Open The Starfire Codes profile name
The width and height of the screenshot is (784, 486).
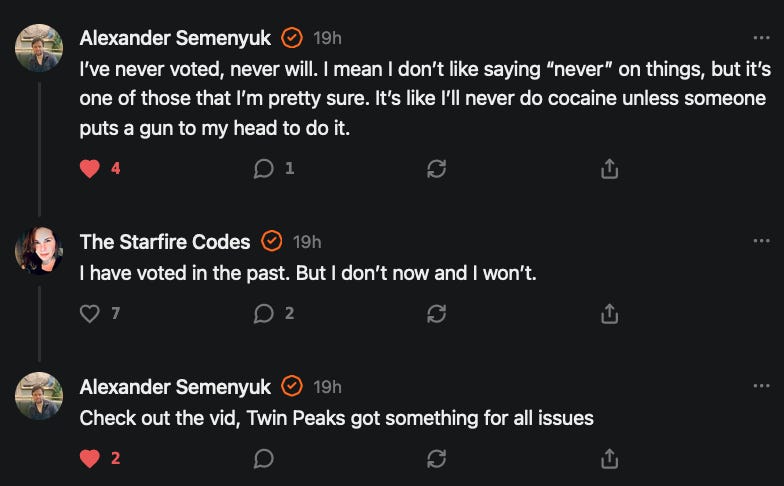point(165,242)
